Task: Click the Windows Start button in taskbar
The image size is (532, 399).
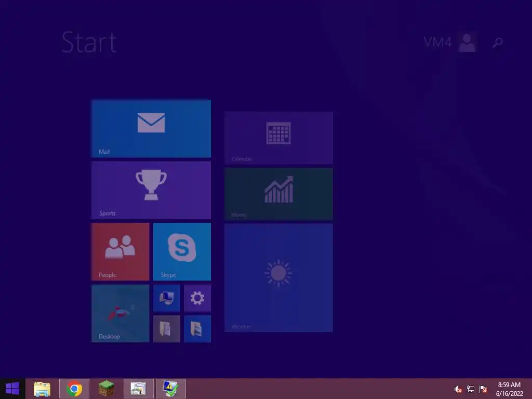Action: coord(12,389)
